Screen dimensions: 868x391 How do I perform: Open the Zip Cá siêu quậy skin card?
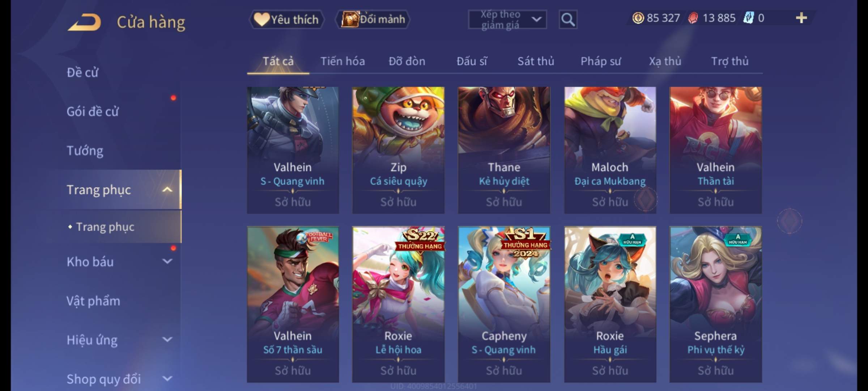click(x=398, y=150)
